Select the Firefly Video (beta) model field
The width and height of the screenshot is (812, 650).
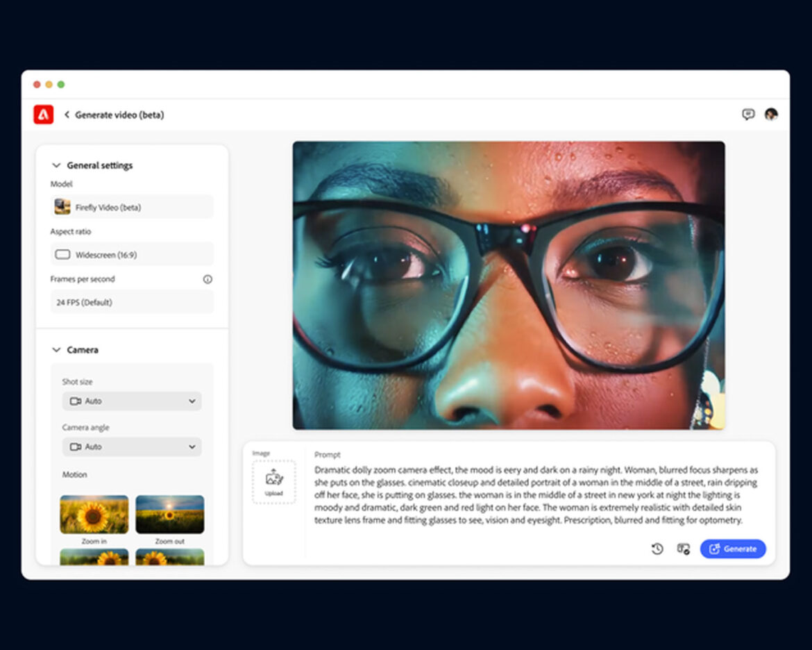[132, 207]
